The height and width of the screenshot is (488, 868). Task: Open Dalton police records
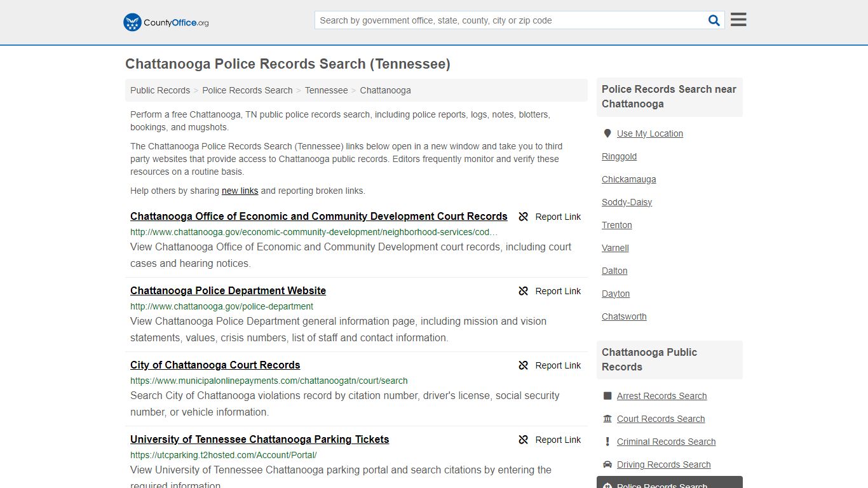click(614, 271)
